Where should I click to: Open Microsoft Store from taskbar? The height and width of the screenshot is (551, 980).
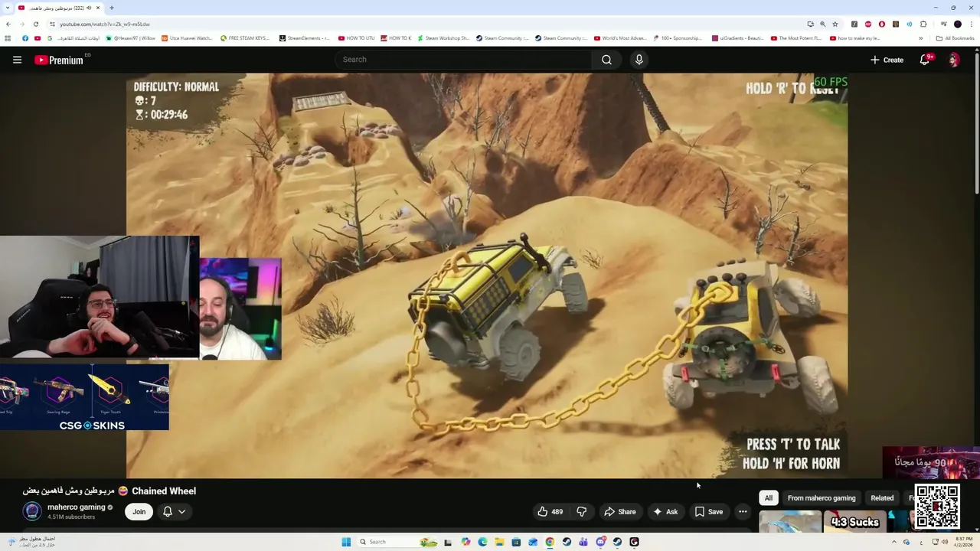pos(516,542)
